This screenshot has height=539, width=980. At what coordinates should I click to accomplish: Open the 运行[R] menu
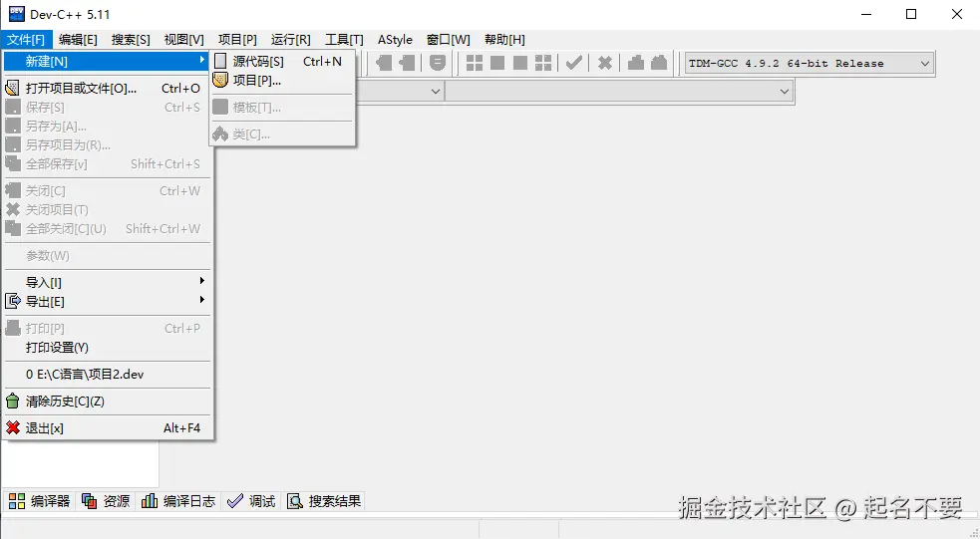(291, 39)
